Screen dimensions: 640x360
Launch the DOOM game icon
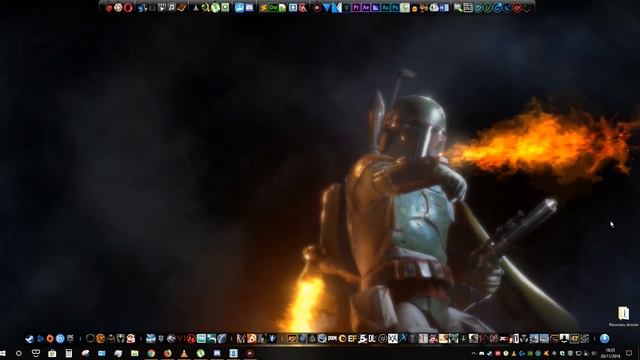coord(332,338)
